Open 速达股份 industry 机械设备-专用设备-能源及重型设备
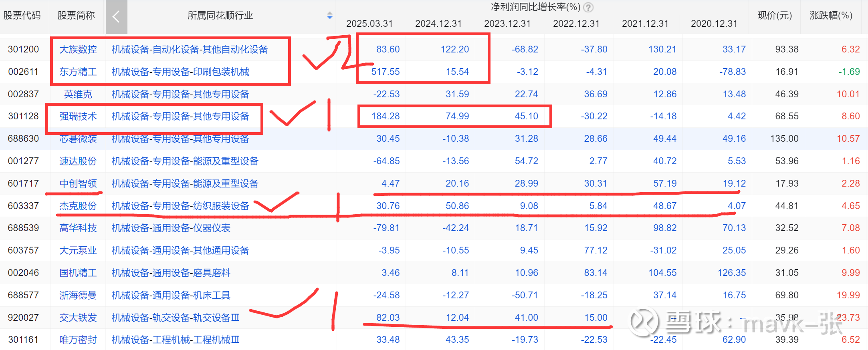Viewport: 868px width, 350px height. (185, 161)
